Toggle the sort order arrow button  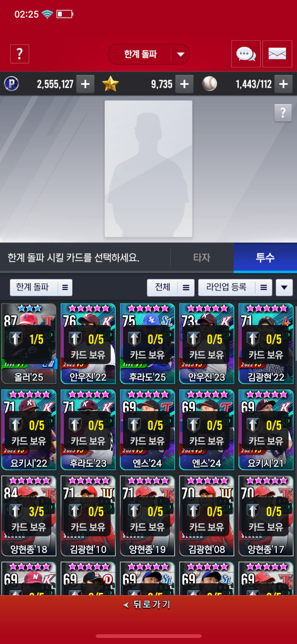284,287
